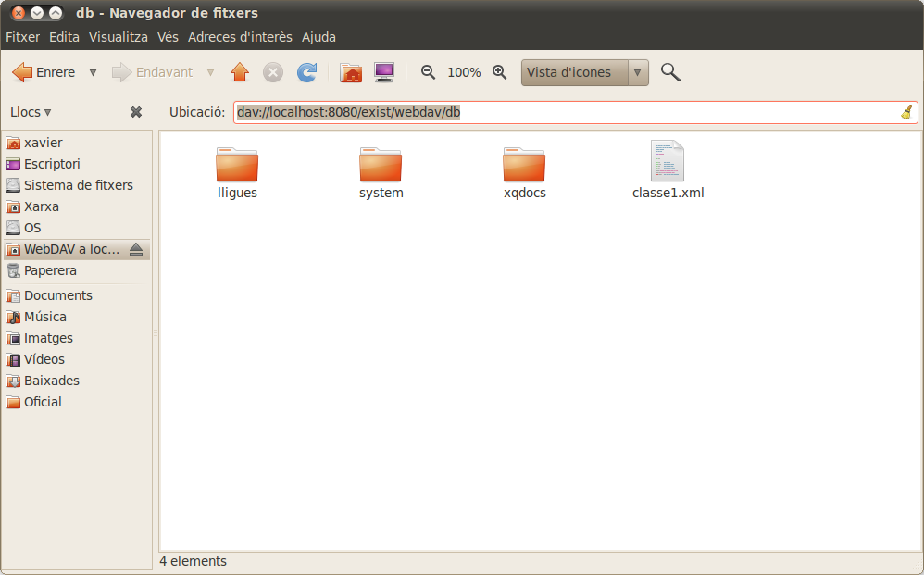Click the computer icon in toolbar
924x575 pixels.
[384, 72]
